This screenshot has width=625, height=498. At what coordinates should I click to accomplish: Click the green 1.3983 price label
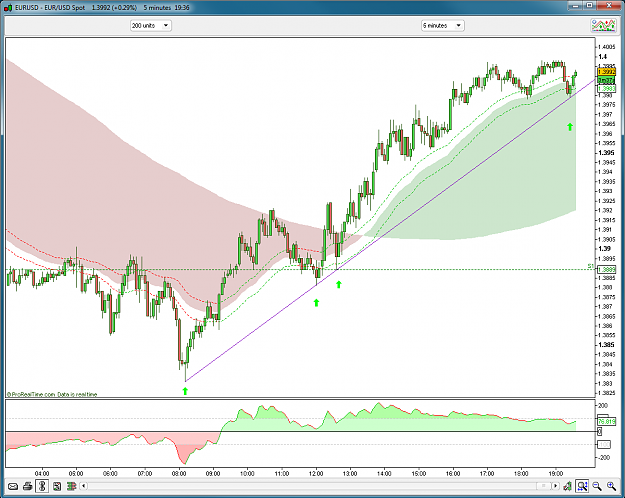pyautogui.click(x=607, y=89)
